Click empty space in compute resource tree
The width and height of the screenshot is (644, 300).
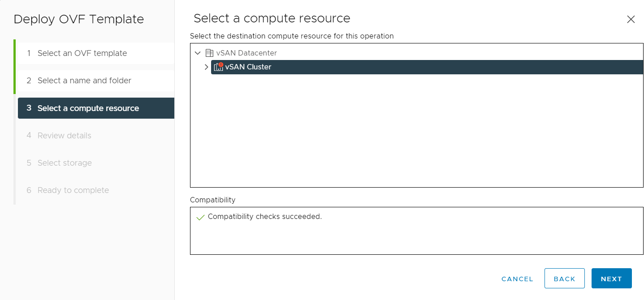tap(416, 134)
